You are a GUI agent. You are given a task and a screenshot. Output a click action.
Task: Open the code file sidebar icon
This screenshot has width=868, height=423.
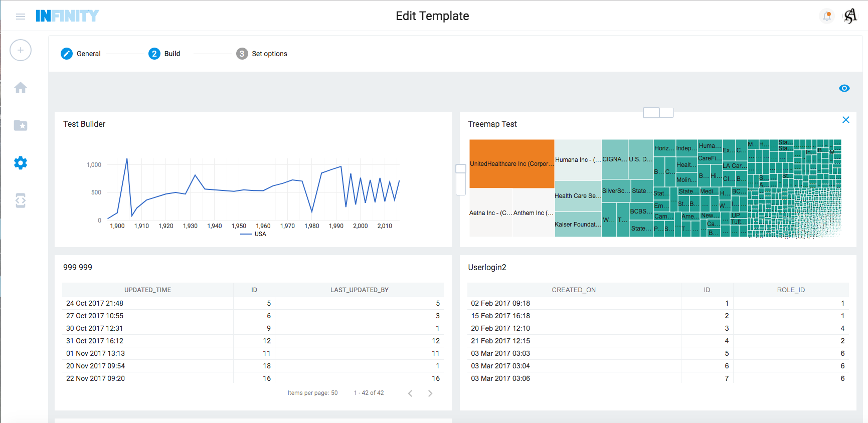(21, 200)
